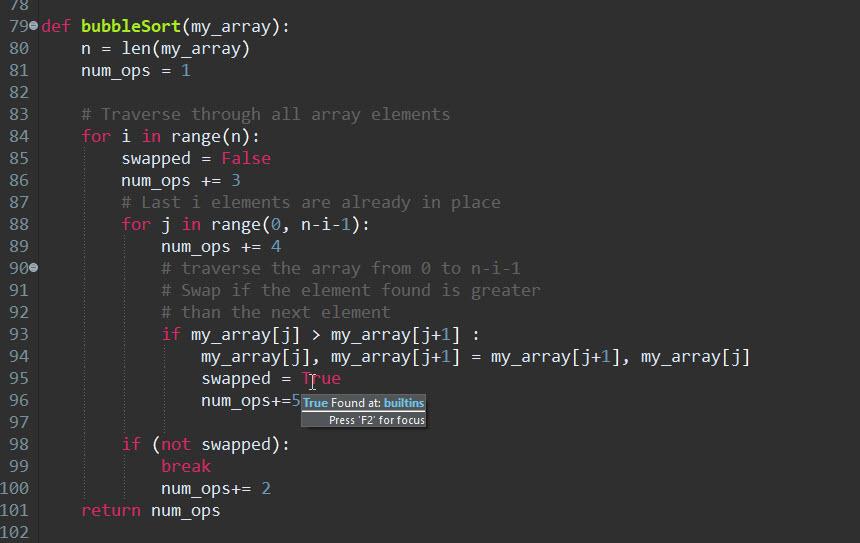Screen dimensions: 860x543
Task: Click the 'False' value on line 85
Action: (x=246, y=159)
